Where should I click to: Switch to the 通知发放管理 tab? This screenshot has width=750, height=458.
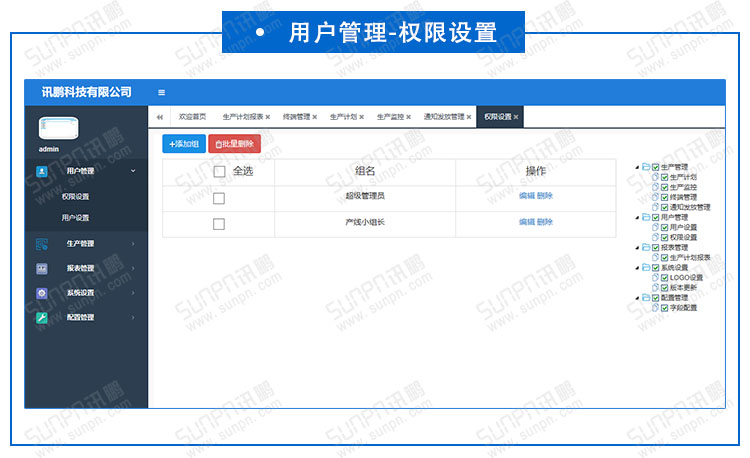pos(444,117)
